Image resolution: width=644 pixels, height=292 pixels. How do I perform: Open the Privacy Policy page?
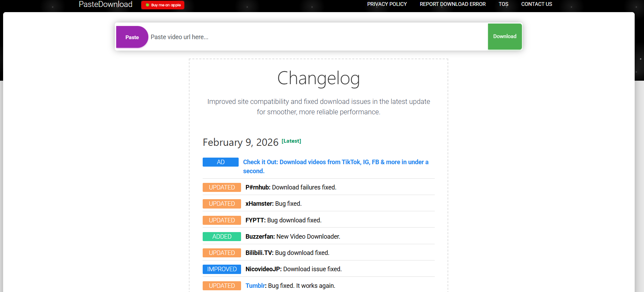click(x=387, y=4)
